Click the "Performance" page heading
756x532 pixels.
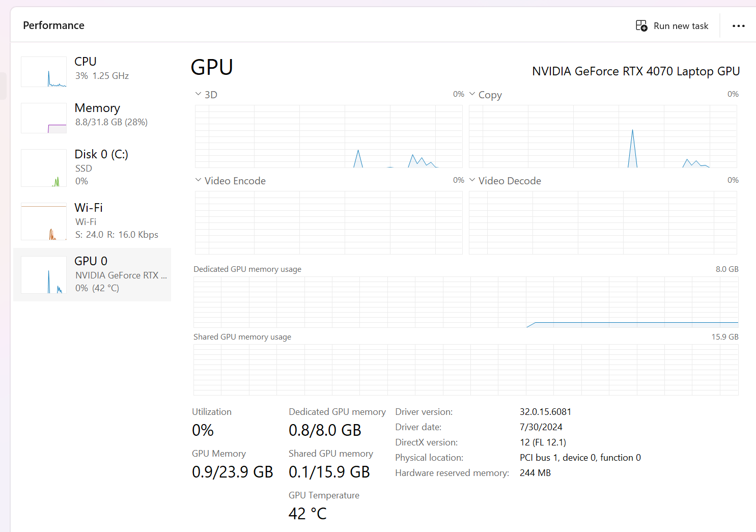(x=53, y=25)
